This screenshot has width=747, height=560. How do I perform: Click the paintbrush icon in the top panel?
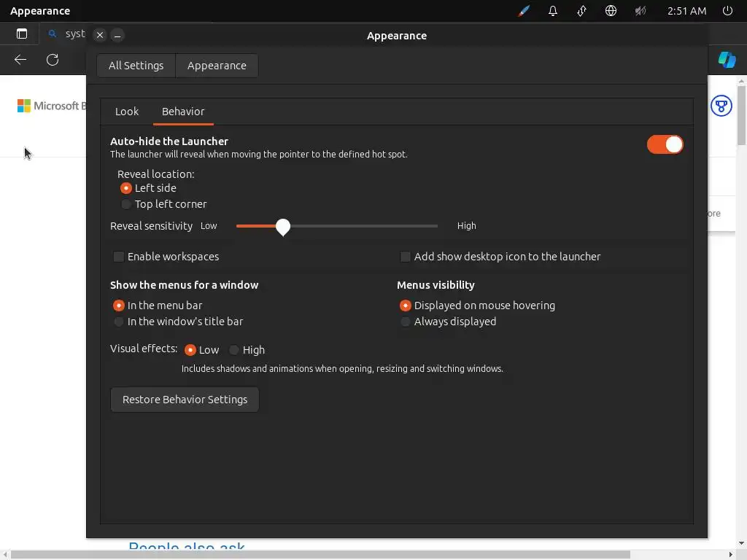coord(524,10)
